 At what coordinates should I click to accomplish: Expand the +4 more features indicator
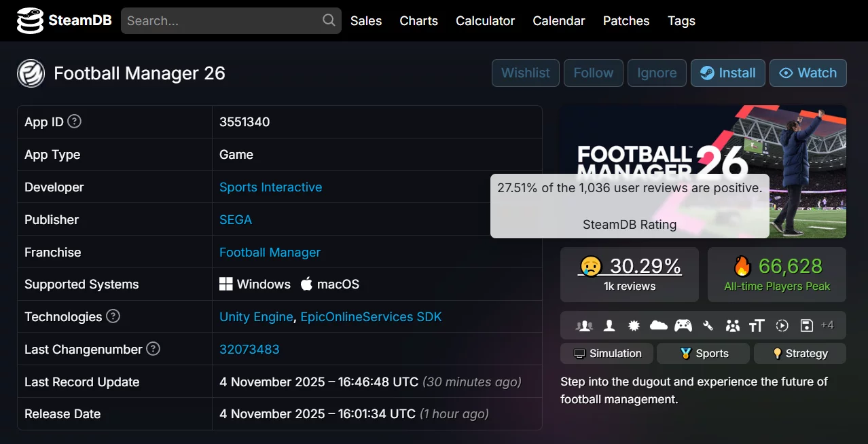827,325
